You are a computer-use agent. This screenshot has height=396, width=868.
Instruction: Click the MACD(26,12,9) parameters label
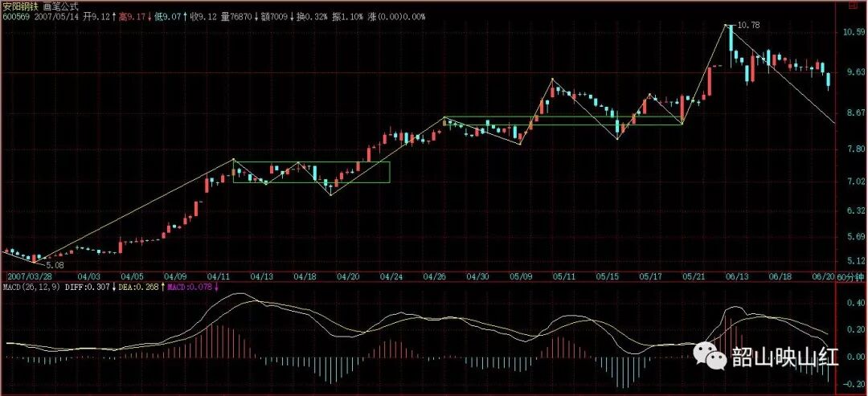tap(31, 287)
